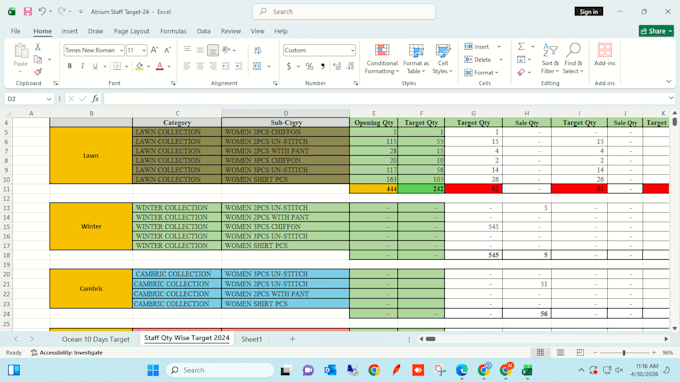680x382 pixels.
Task: Add a new sheet with plus button
Action: [x=292, y=339]
